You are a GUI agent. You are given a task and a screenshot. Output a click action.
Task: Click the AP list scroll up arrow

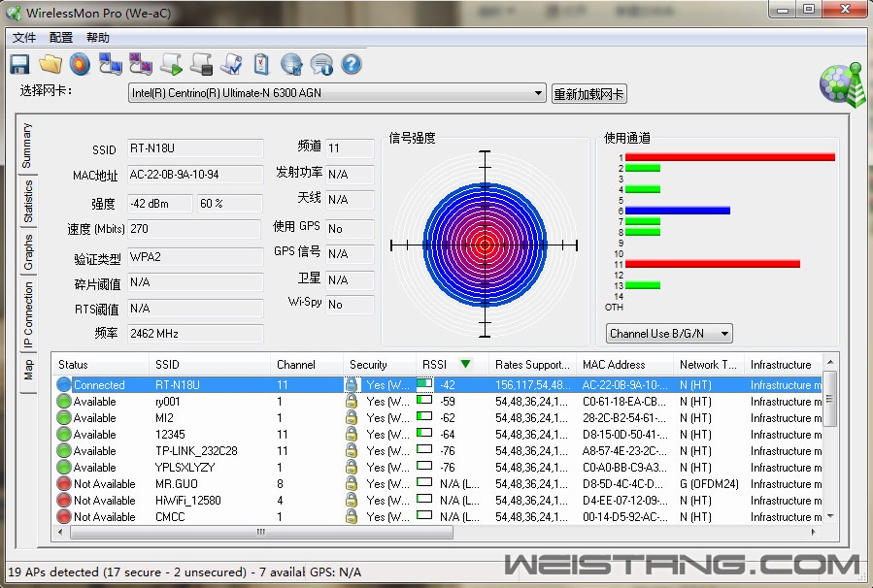coord(830,363)
